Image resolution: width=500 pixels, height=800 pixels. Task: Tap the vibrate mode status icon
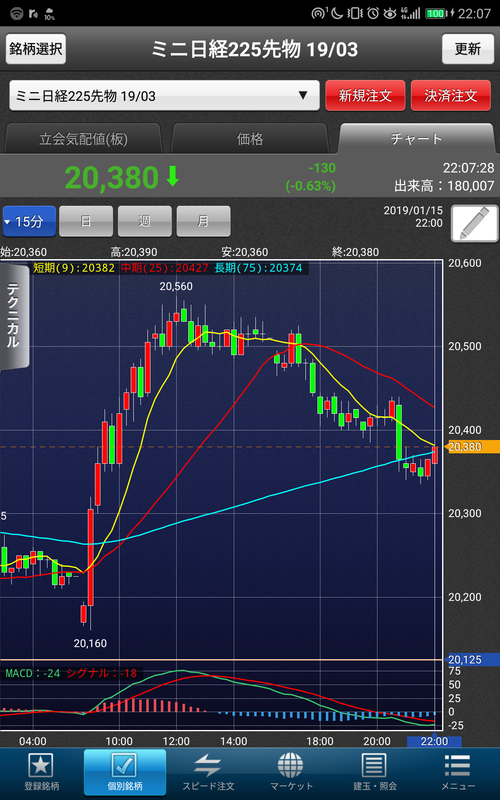click(x=355, y=13)
